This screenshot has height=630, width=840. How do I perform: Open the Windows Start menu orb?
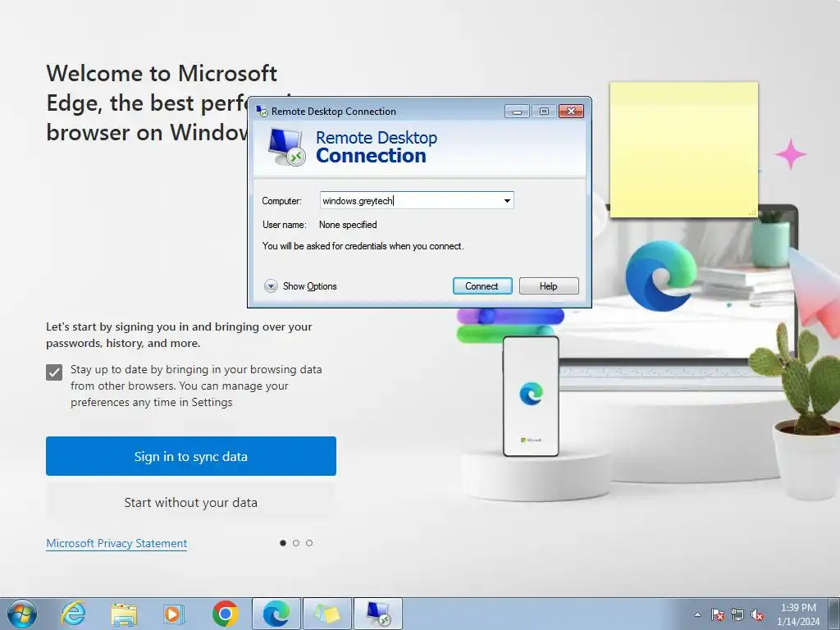[22, 614]
